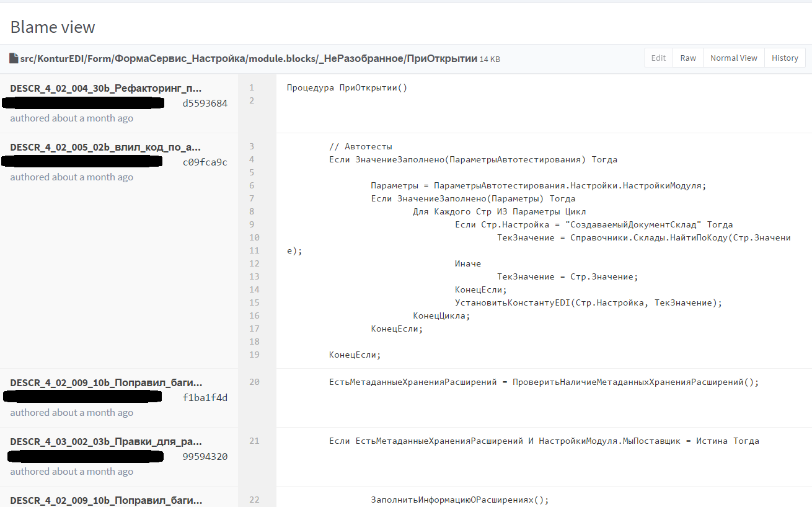Open commit hash c09fca9c
This screenshot has height=507, width=812.
point(205,162)
